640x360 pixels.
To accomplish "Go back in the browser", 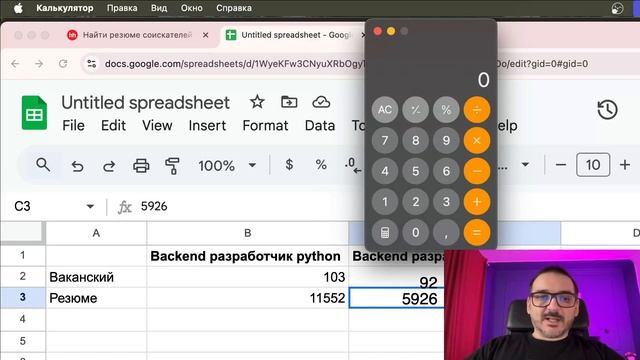I will [x=16, y=64].
